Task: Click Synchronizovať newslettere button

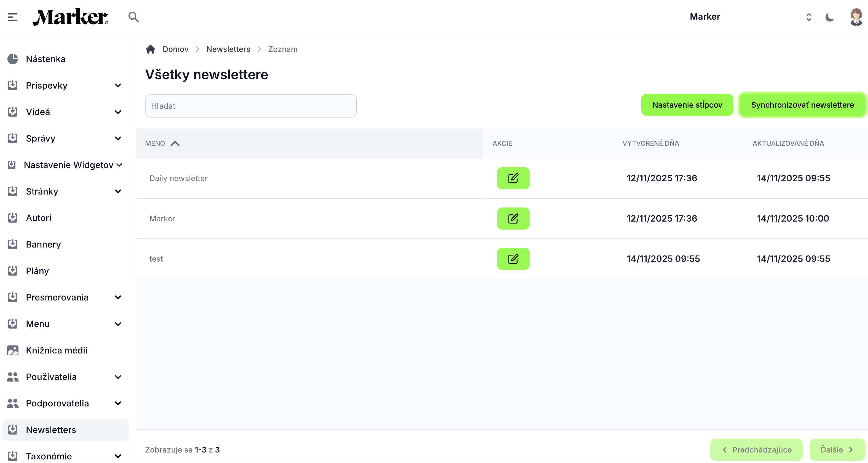Action: 802,105
